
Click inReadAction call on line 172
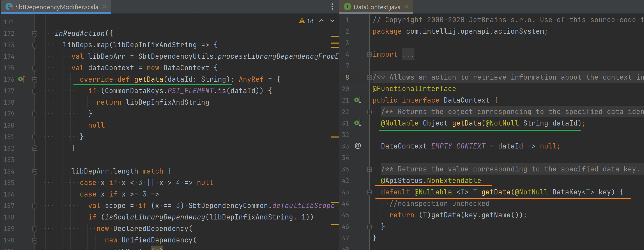point(79,33)
